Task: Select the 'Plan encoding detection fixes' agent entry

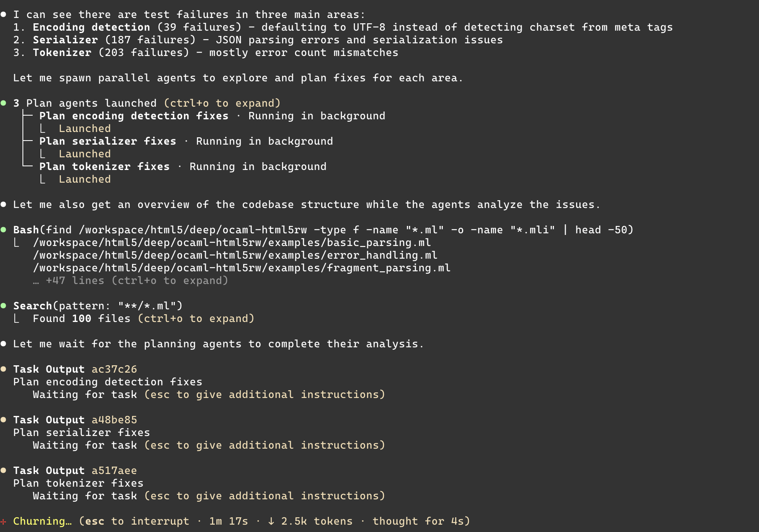Action: [134, 116]
